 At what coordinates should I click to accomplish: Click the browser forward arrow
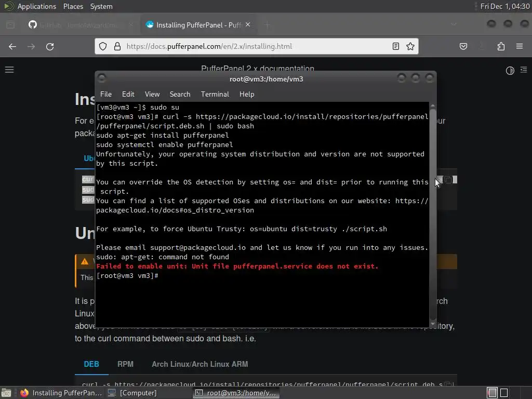[31, 46]
